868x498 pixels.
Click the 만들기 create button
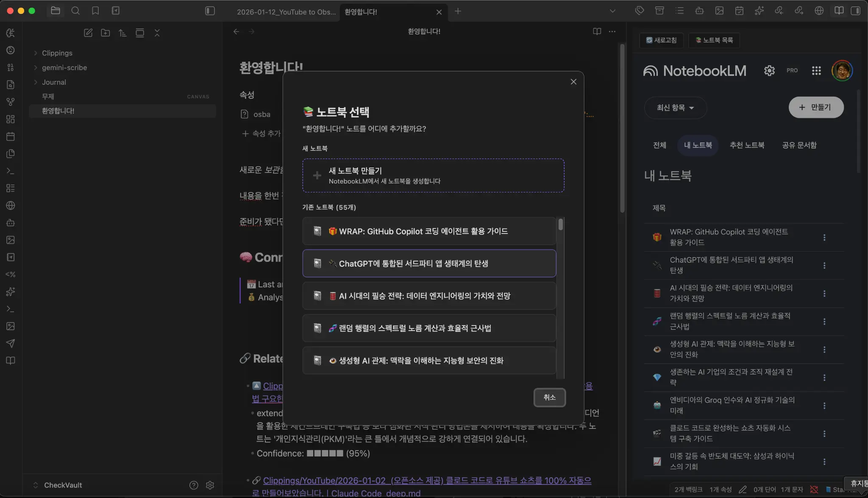(x=816, y=107)
